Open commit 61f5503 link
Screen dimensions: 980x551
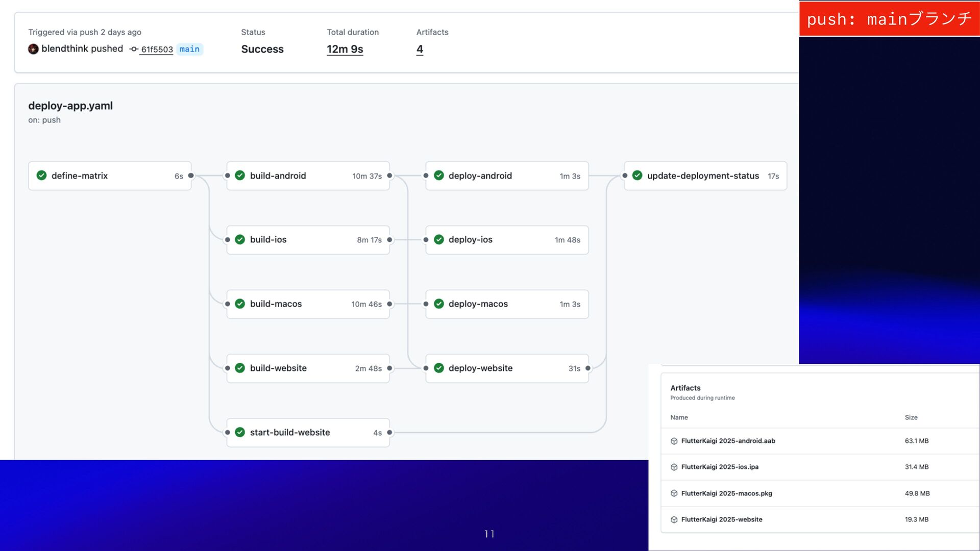click(x=157, y=49)
